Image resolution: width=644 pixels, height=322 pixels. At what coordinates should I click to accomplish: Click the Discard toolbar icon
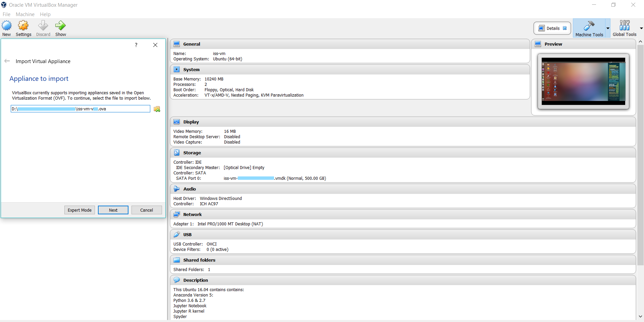click(43, 25)
